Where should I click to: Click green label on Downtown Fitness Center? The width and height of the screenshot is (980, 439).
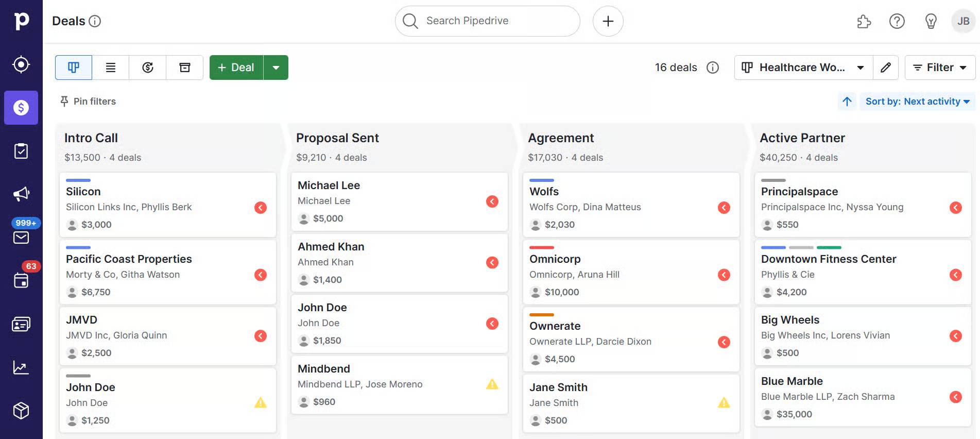829,247
